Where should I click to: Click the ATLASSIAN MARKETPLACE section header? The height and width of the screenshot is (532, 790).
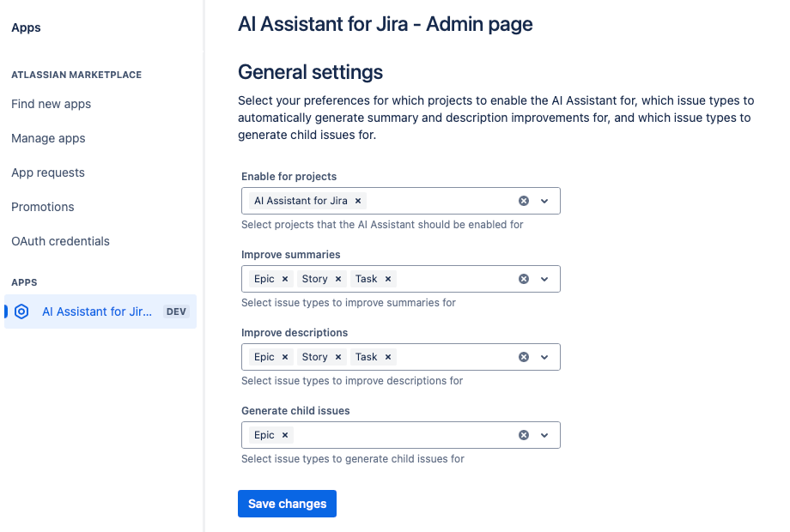click(x=76, y=75)
